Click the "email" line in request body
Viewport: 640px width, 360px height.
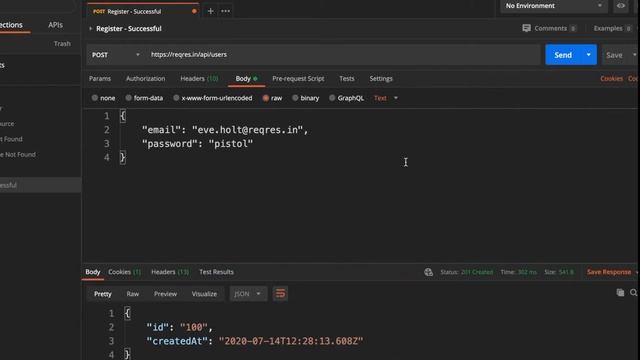[225, 130]
